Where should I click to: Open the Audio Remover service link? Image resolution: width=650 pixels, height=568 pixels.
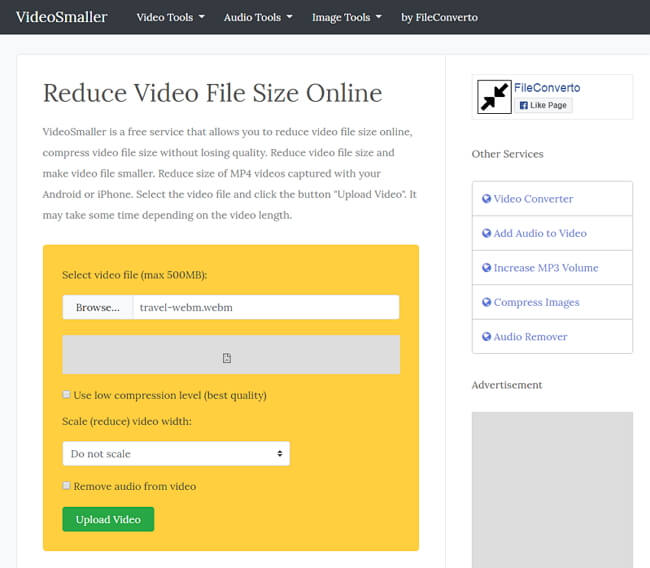tap(530, 337)
